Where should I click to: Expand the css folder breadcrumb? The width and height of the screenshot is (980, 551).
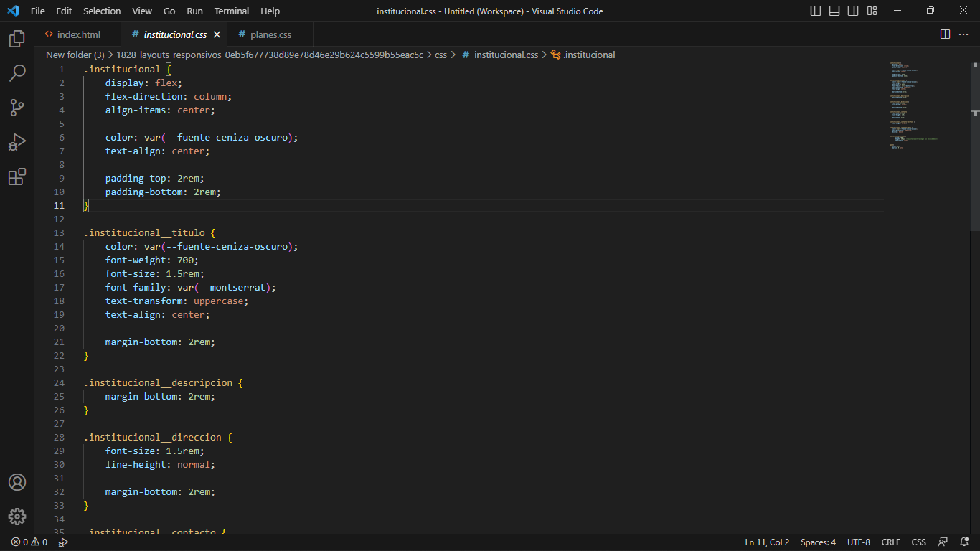tap(440, 55)
